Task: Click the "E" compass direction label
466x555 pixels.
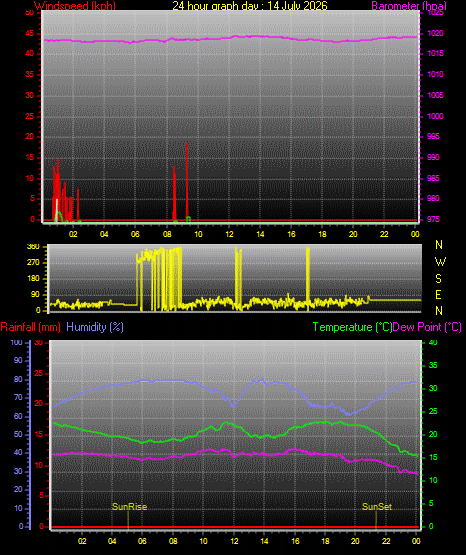Action: pyautogui.click(x=439, y=295)
